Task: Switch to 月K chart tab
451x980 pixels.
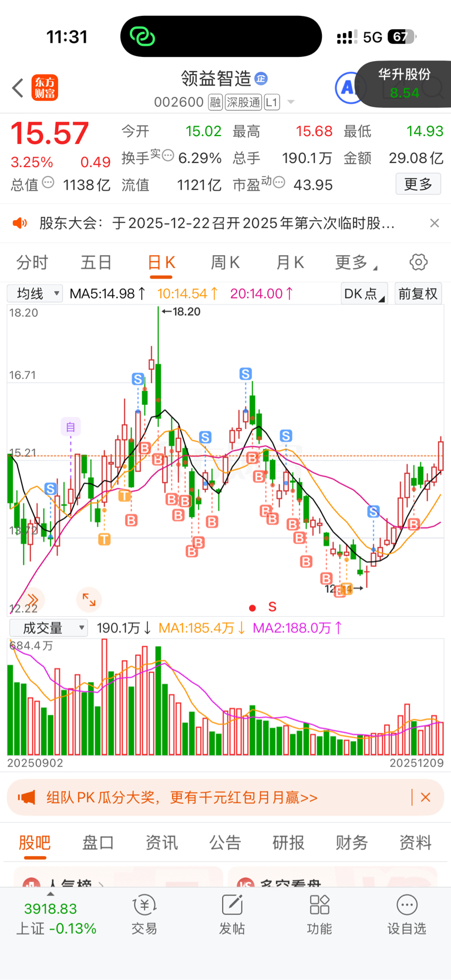Action: click(290, 262)
